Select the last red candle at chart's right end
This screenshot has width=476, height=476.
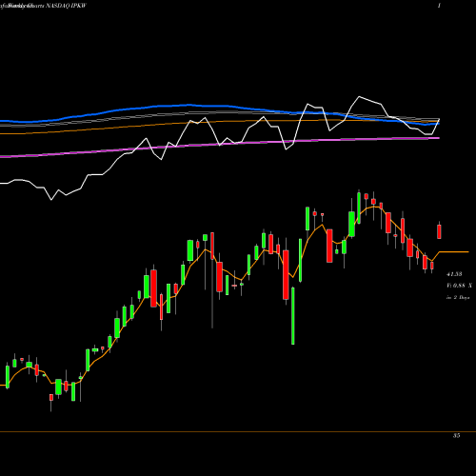[439, 231]
